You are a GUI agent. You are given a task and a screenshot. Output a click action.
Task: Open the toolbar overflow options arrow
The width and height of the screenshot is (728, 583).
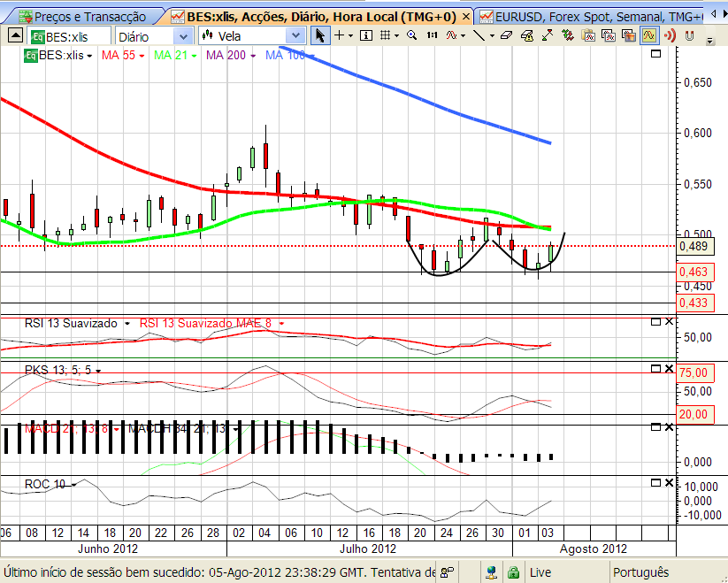pos(710,42)
